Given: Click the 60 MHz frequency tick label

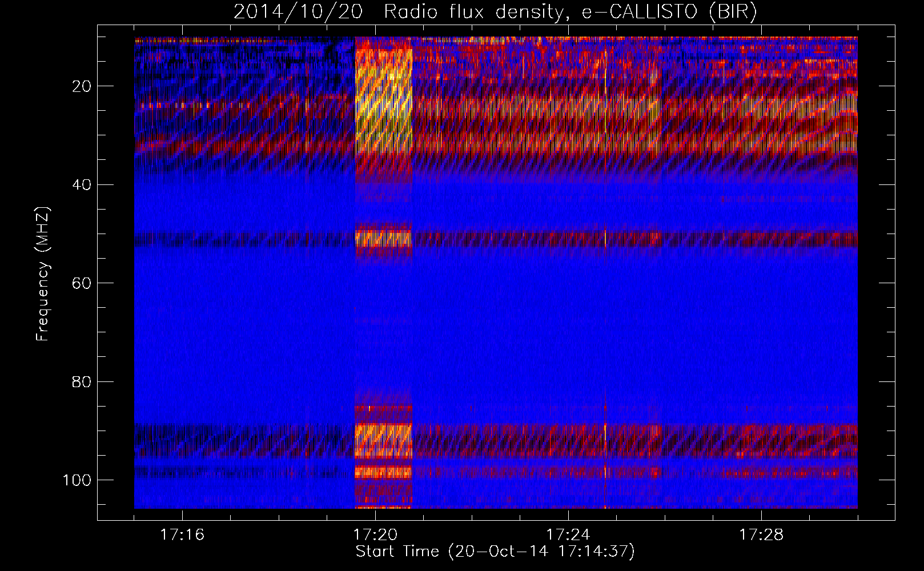Looking at the screenshot, I should pyautogui.click(x=82, y=283).
